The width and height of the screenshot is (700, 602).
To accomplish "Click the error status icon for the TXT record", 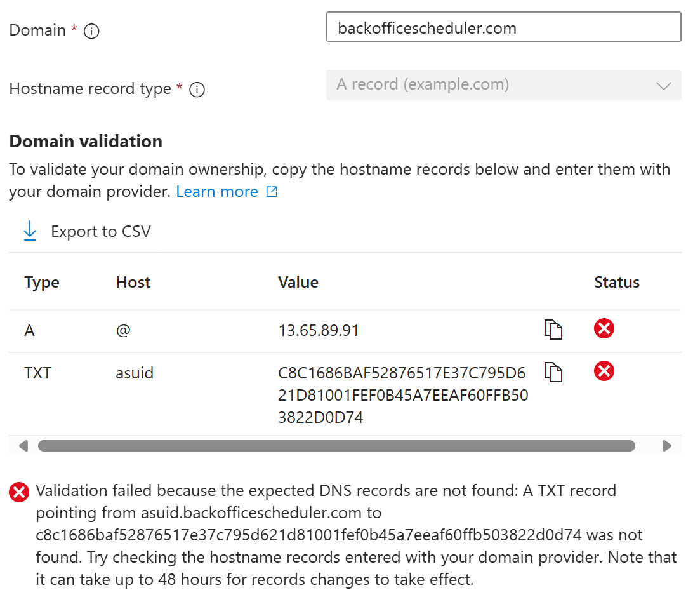I will point(603,371).
